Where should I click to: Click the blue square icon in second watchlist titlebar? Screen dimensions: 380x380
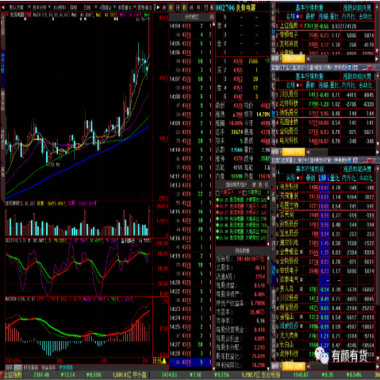coord(349,67)
